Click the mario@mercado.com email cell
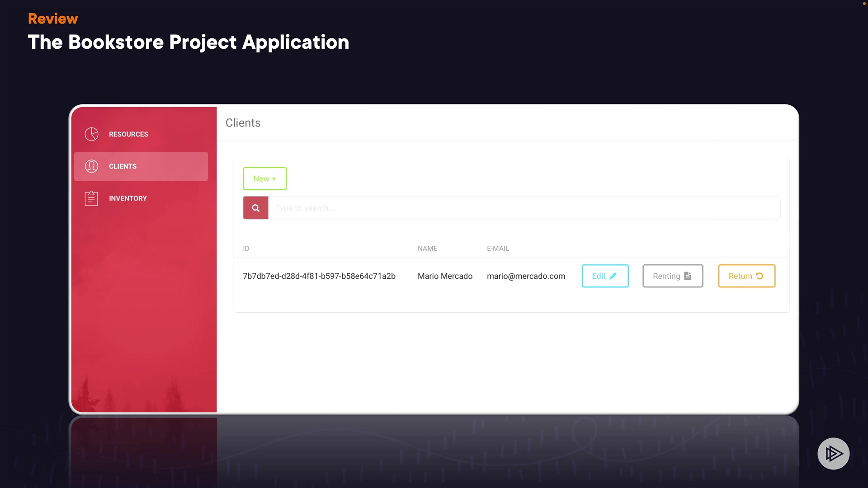This screenshot has height=488, width=868. pyautogui.click(x=526, y=276)
